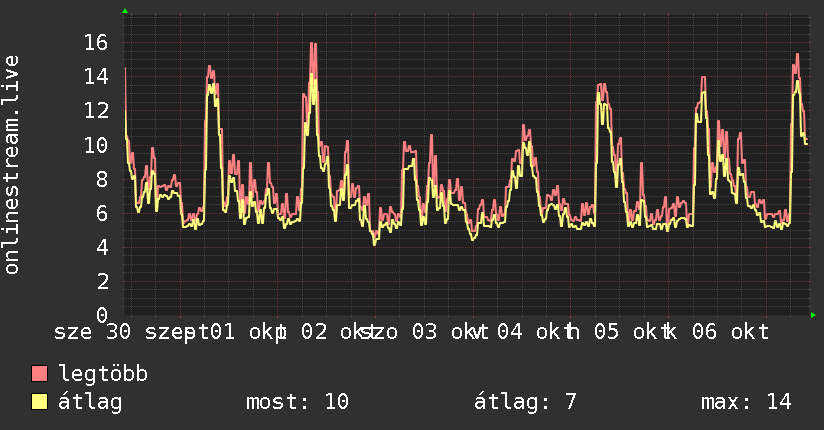This screenshot has height=430, width=824.
Task: Click the 'sze 30 szept' date label
Action: (x=131, y=332)
